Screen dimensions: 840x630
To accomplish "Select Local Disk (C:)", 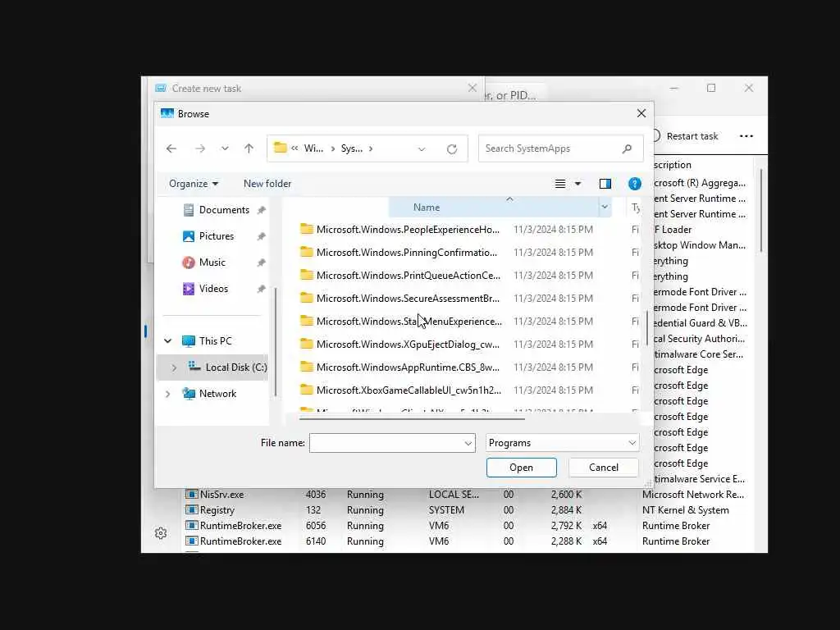I will point(235,367).
